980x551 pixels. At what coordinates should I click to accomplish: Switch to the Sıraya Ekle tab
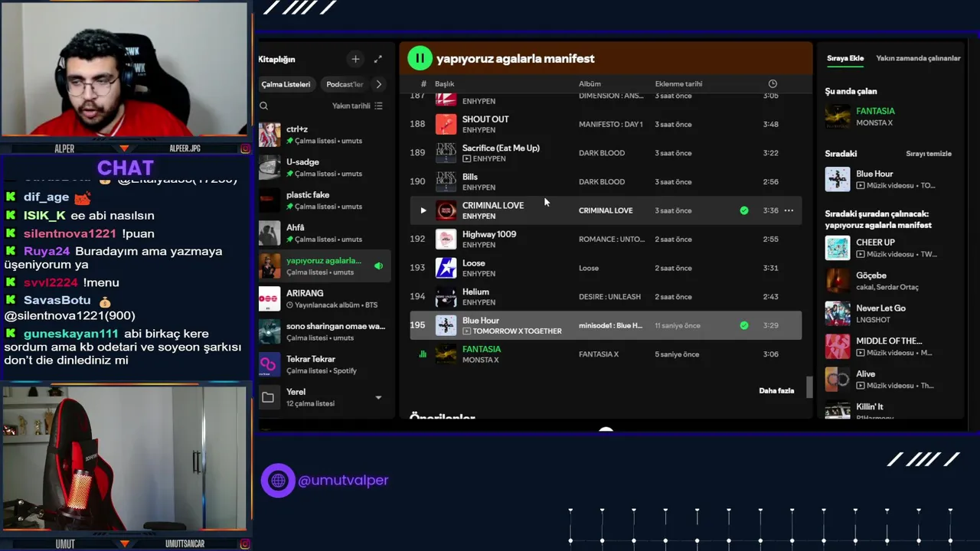pyautogui.click(x=845, y=58)
